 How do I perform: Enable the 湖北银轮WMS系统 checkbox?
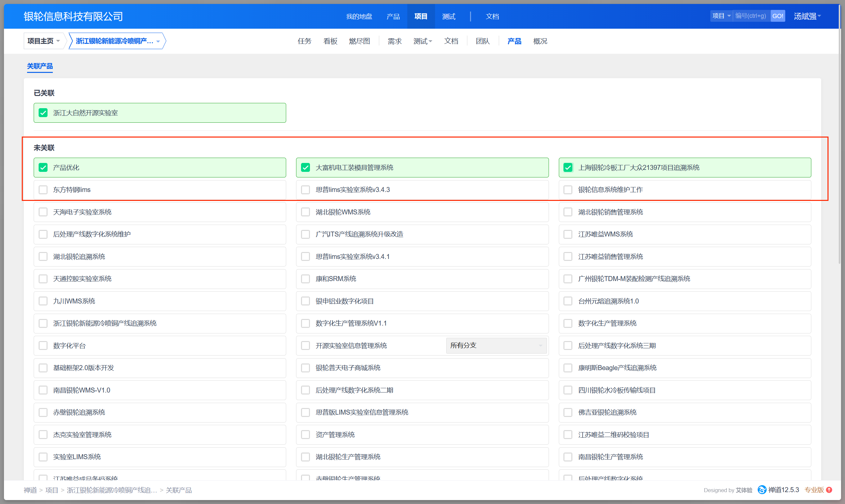click(x=305, y=212)
